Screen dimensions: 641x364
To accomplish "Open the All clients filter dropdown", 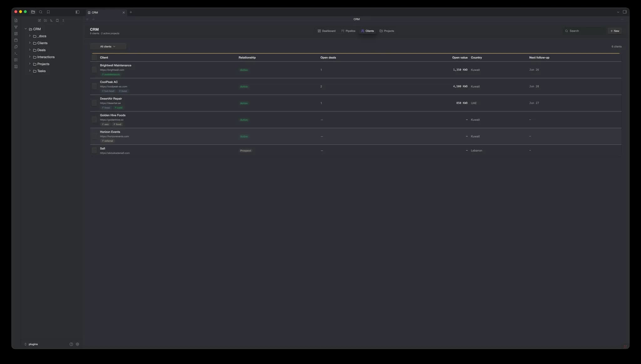I will pos(108,47).
